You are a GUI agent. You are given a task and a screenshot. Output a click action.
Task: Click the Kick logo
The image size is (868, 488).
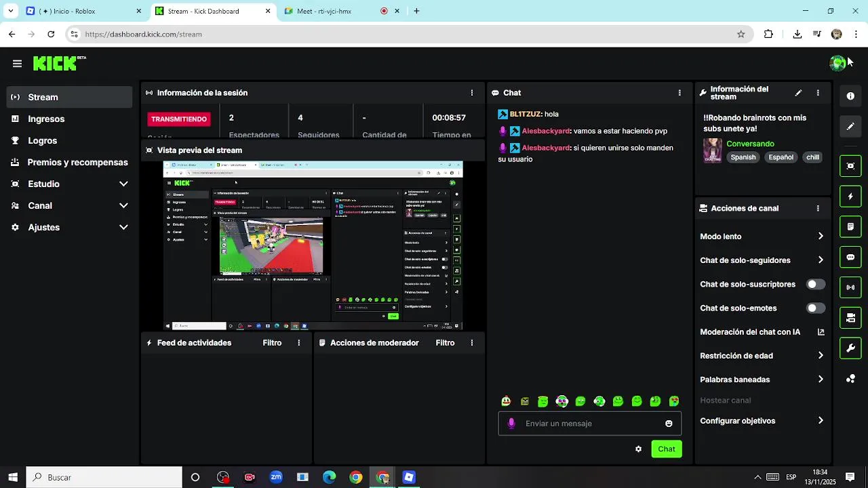click(56, 63)
